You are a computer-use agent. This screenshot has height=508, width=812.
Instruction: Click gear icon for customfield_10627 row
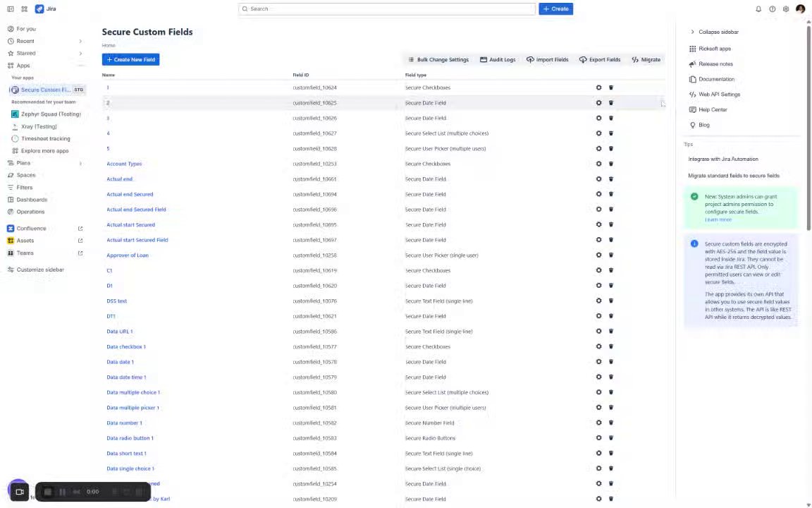point(598,133)
